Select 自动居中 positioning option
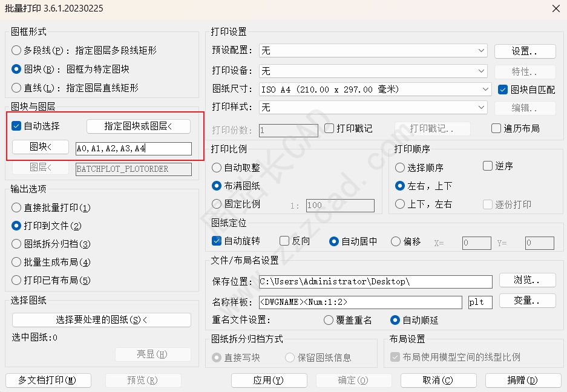 tap(334, 241)
